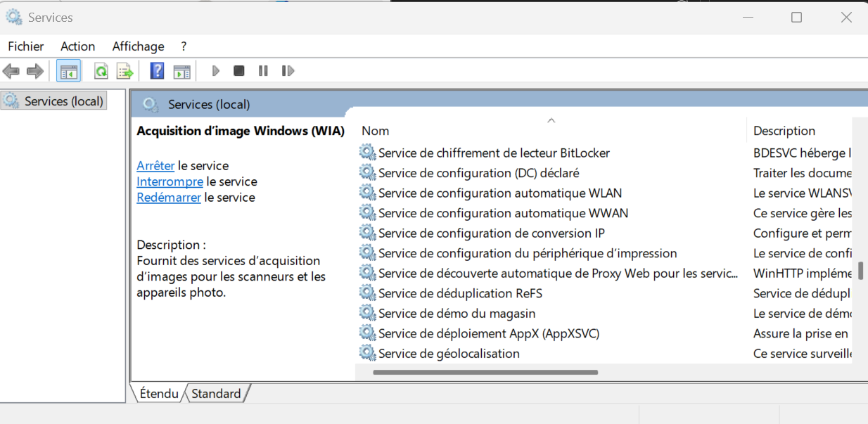This screenshot has height=424, width=868.
Task: Stop the service with the square icon
Action: point(239,71)
